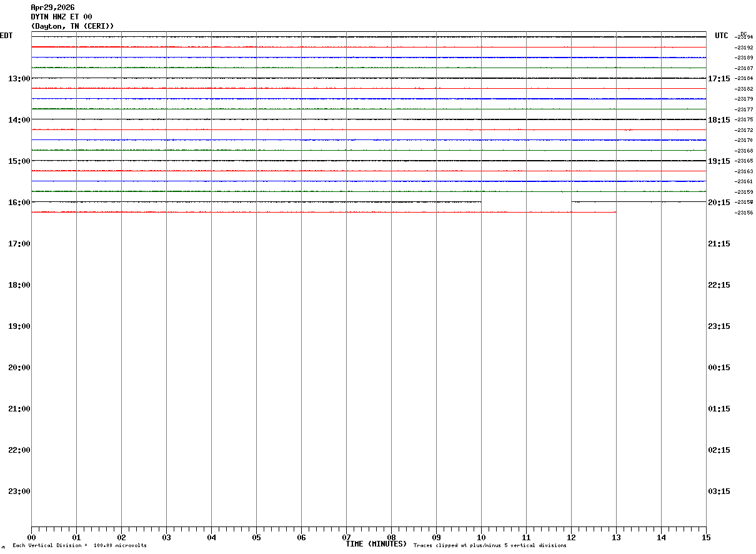This screenshot has height=554, width=756.
Task: Click the '01:15' UTC time label
Action: [x=719, y=408]
